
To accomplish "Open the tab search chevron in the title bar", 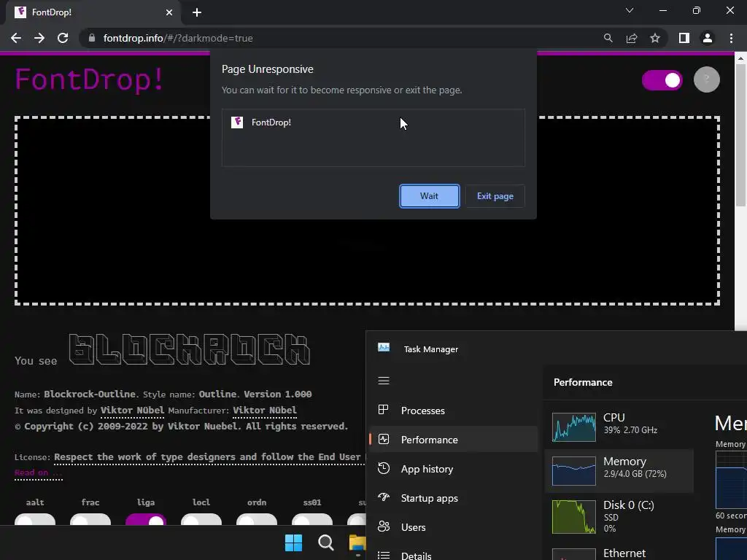I will click(630, 10).
